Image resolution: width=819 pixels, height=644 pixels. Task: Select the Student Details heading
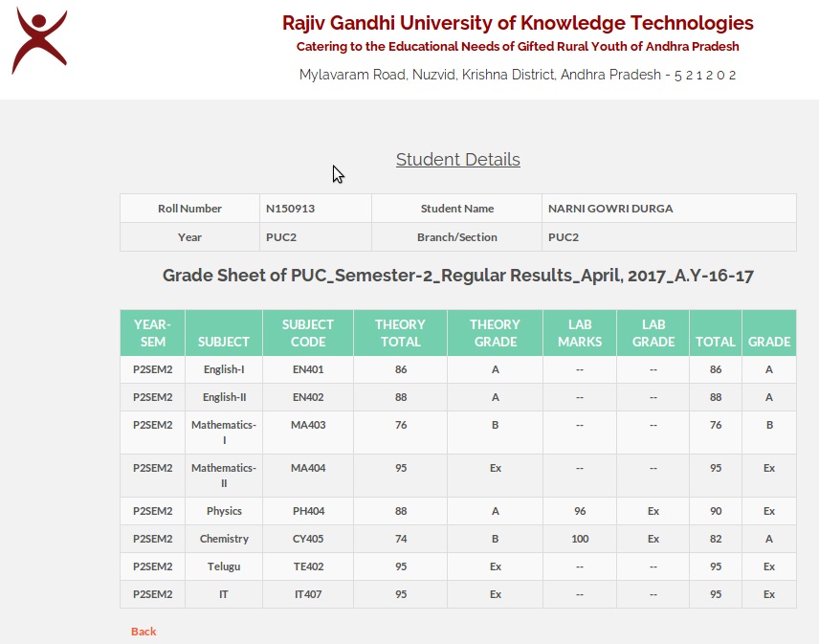click(x=457, y=160)
